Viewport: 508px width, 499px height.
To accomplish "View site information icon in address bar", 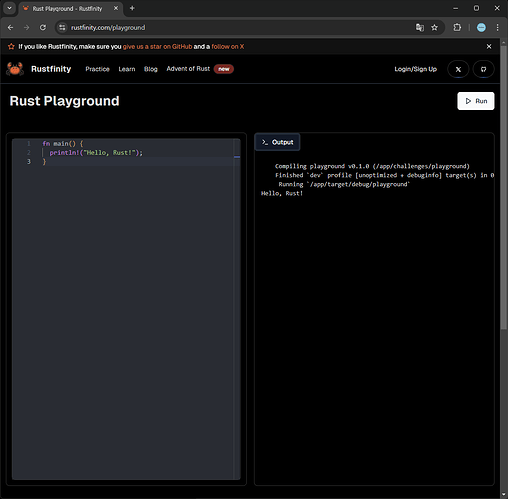I will [x=62, y=28].
